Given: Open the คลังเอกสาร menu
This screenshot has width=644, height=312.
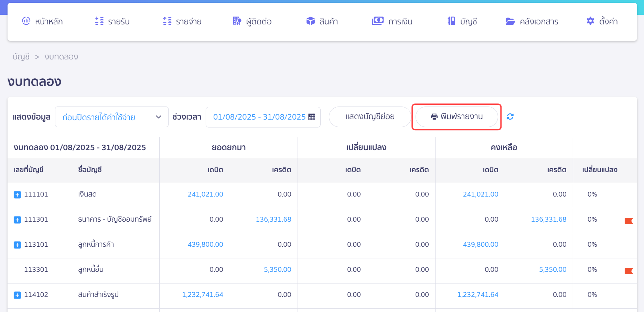Looking at the screenshot, I should pos(532,21).
